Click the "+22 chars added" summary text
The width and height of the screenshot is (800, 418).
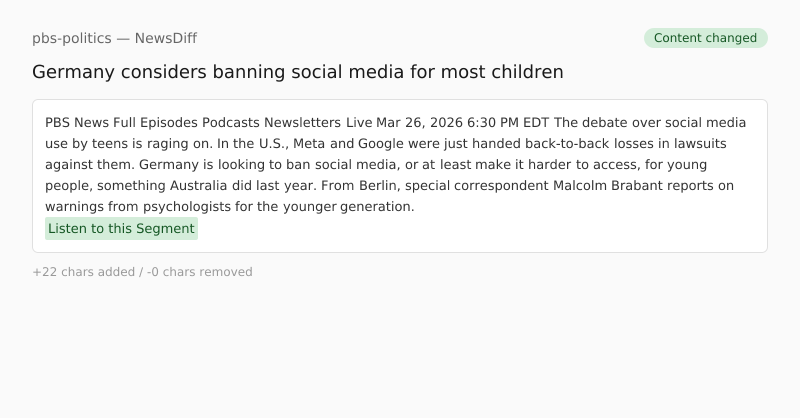pos(83,272)
